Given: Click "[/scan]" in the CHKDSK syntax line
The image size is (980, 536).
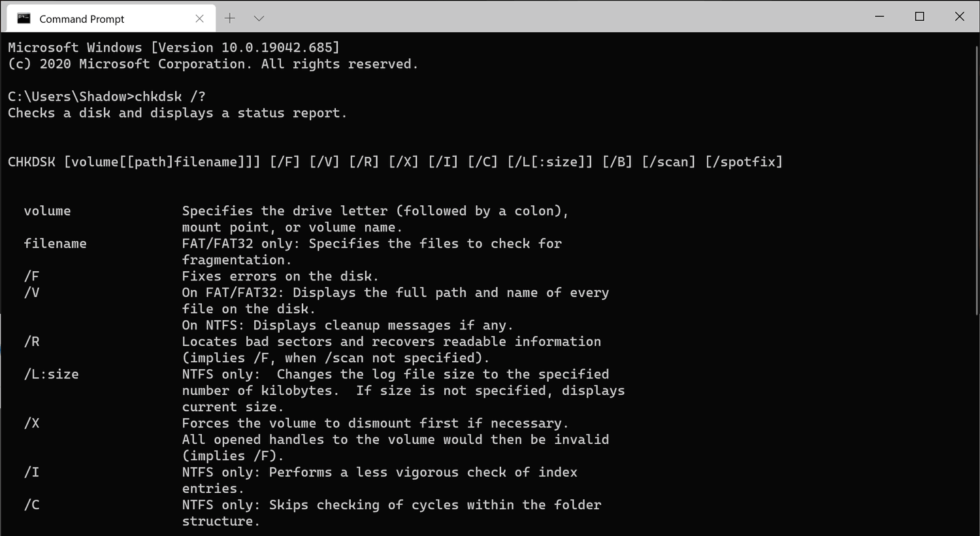Looking at the screenshot, I should point(668,162).
